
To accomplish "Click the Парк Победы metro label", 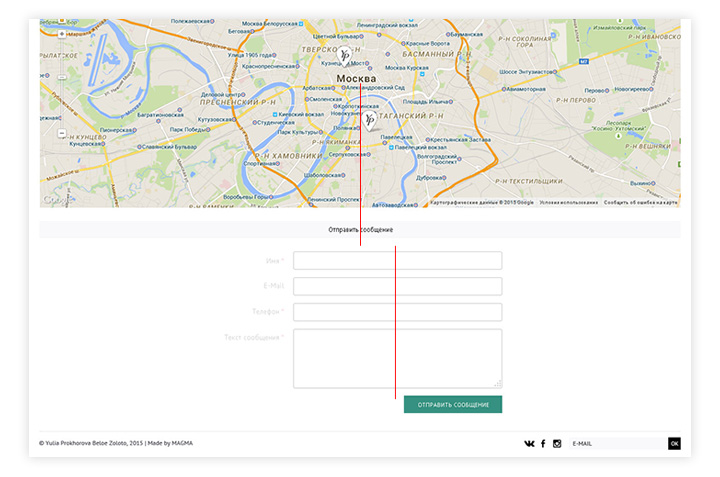I will point(187,129).
